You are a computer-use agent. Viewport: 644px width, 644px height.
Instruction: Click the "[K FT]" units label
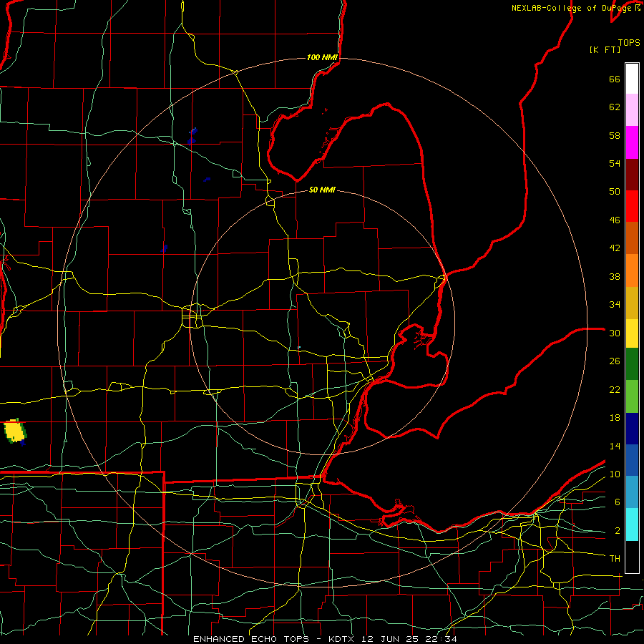(x=605, y=50)
